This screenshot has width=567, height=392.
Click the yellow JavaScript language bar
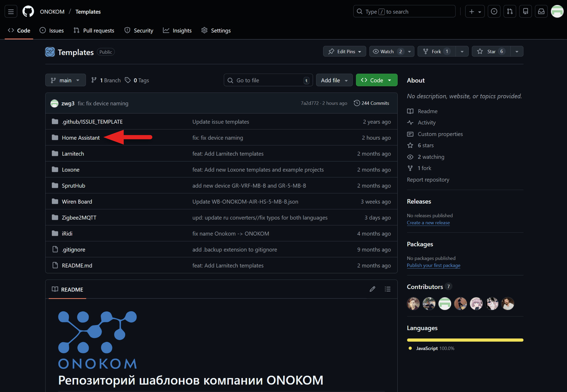tap(465, 340)
